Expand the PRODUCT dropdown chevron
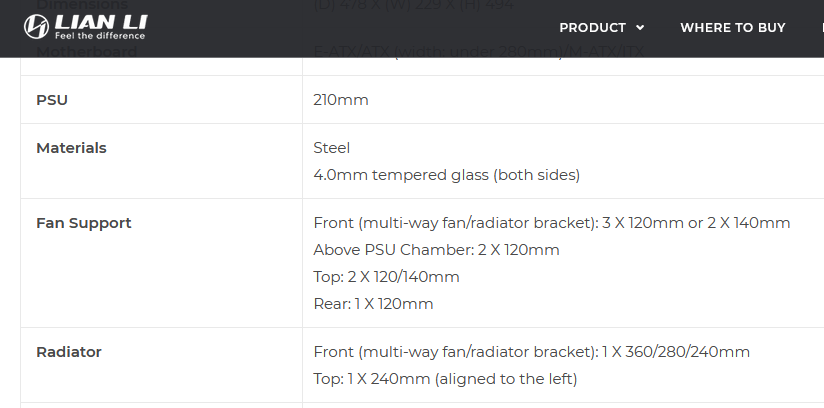The width and height of the screenshot is (824, 408). coord(640,28)
